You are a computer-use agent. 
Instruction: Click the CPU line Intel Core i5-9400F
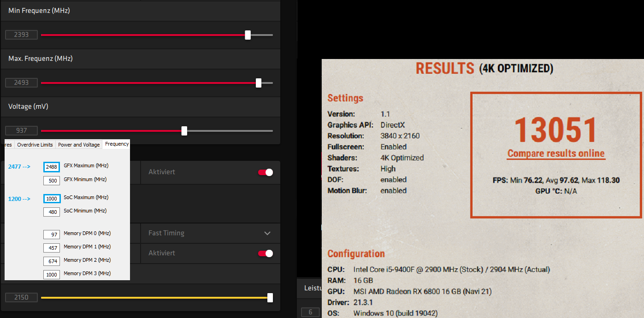[x=452, y=270]
